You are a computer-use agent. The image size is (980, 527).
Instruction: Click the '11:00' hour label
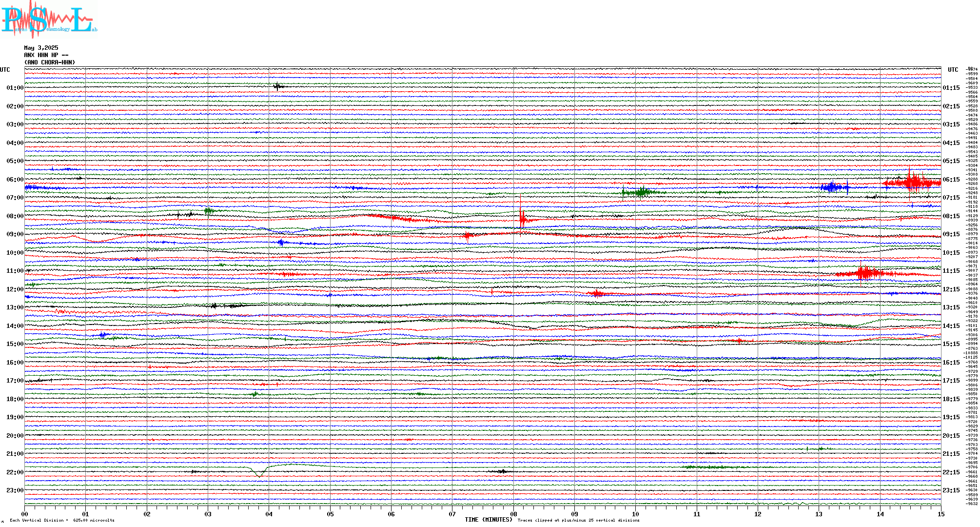[15, 271]
